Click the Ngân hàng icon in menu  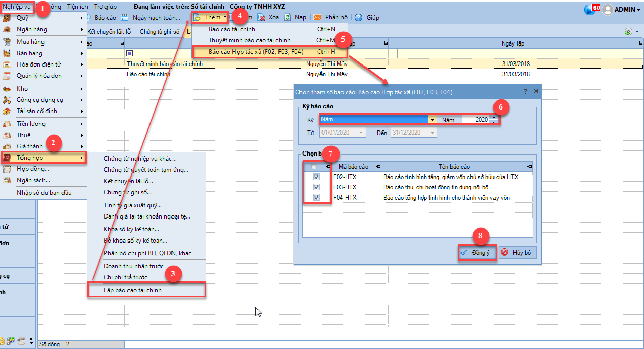(x=7, y=29)
